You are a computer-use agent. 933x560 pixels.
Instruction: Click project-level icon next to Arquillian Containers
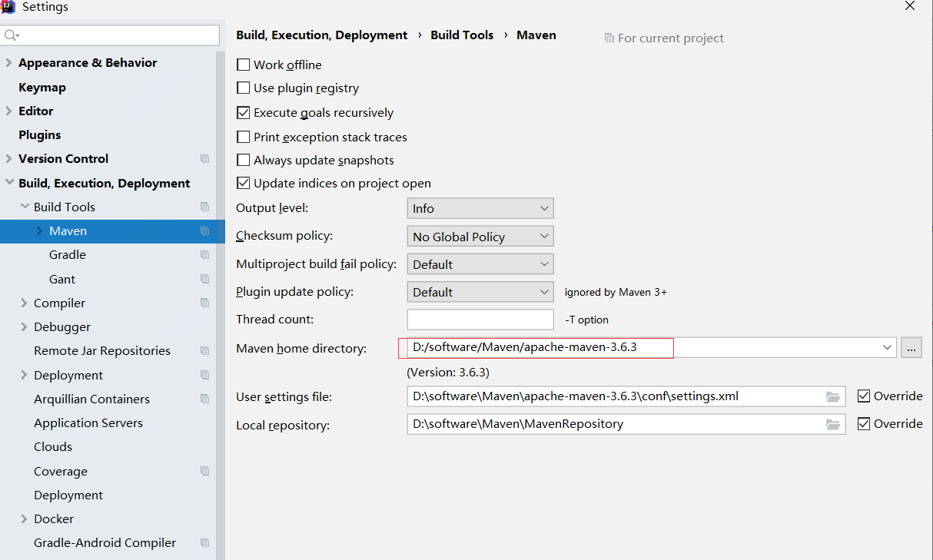[x=204, y=399]
